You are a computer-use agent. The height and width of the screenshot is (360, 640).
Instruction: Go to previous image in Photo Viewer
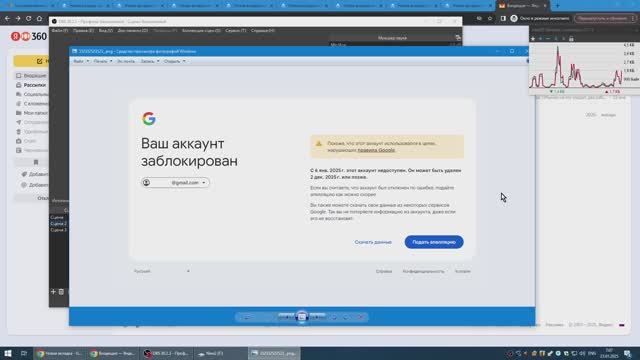[x=287, y=317]
